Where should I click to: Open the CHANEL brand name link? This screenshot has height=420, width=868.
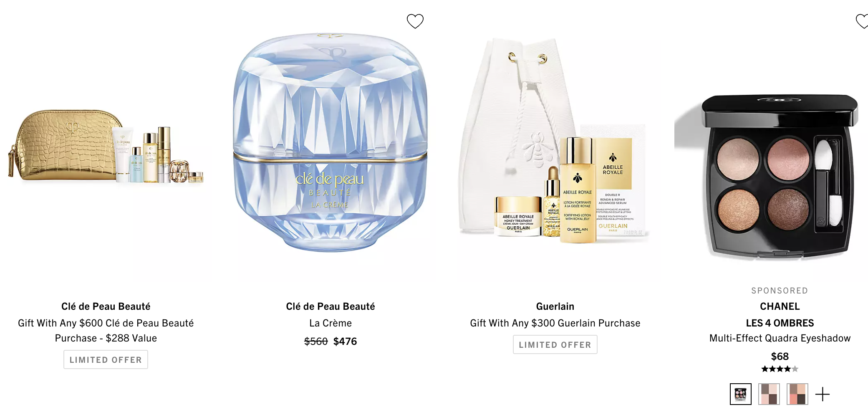(x=780, y=306)
